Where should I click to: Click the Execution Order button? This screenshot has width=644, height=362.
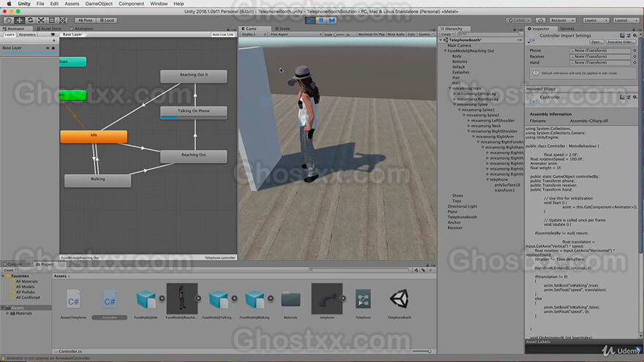coord(621,42)
